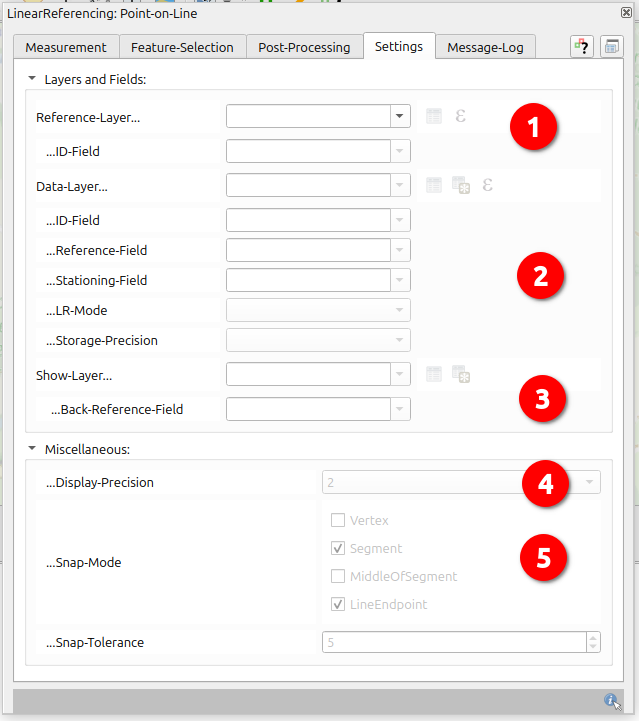Click the Reference-Layer expression filter icon
The width and height of the screenshot is (639, 721).
click(x=460, y=117)
